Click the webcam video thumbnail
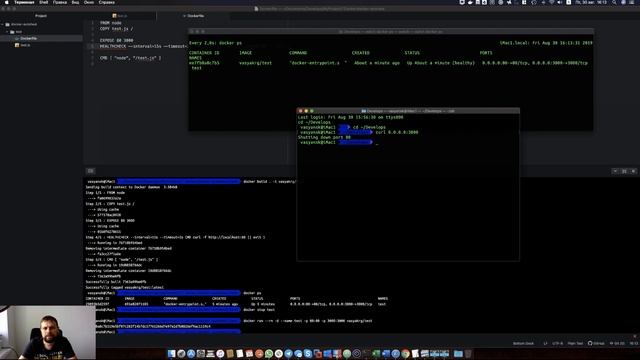640x360 pixels. (48, 333)
